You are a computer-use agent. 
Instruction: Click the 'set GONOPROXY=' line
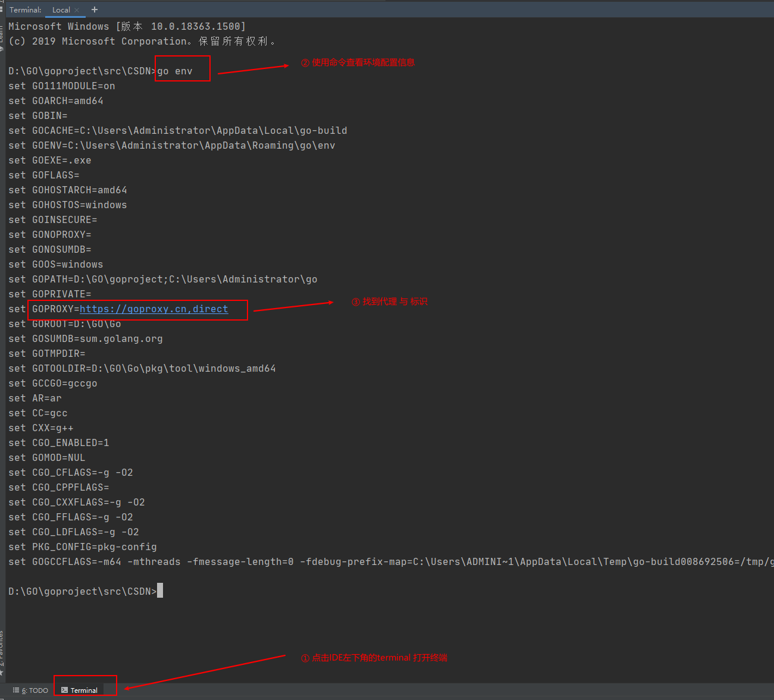50,235
